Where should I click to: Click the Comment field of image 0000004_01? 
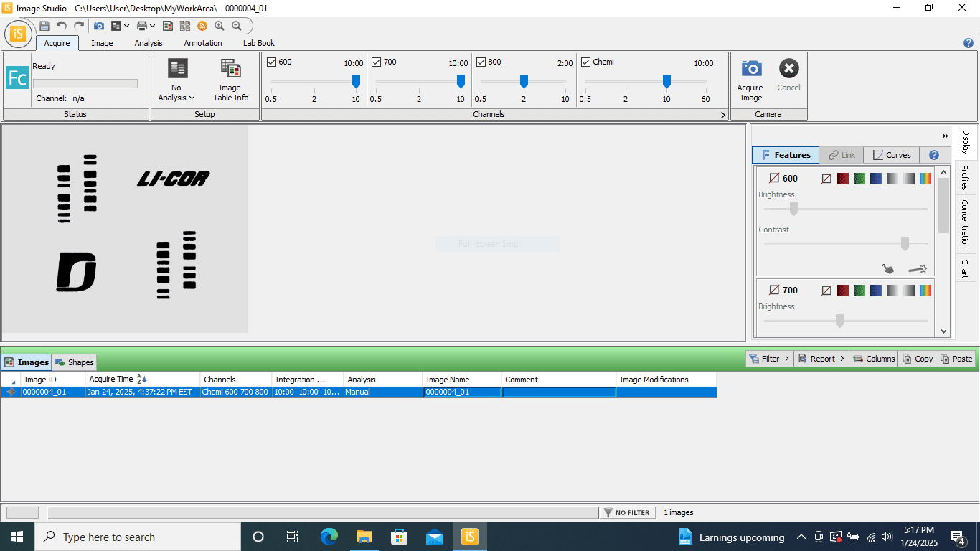tap(558, 392)
